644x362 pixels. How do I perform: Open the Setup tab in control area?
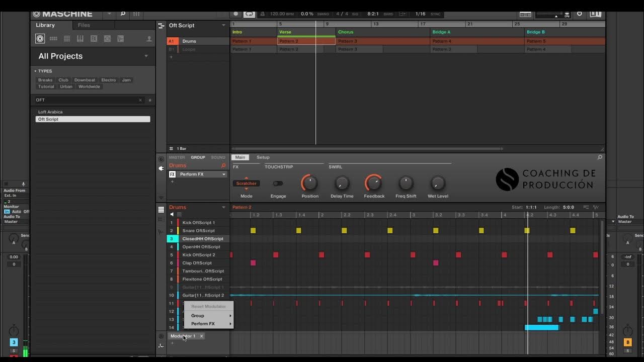[x=263, y=157]
